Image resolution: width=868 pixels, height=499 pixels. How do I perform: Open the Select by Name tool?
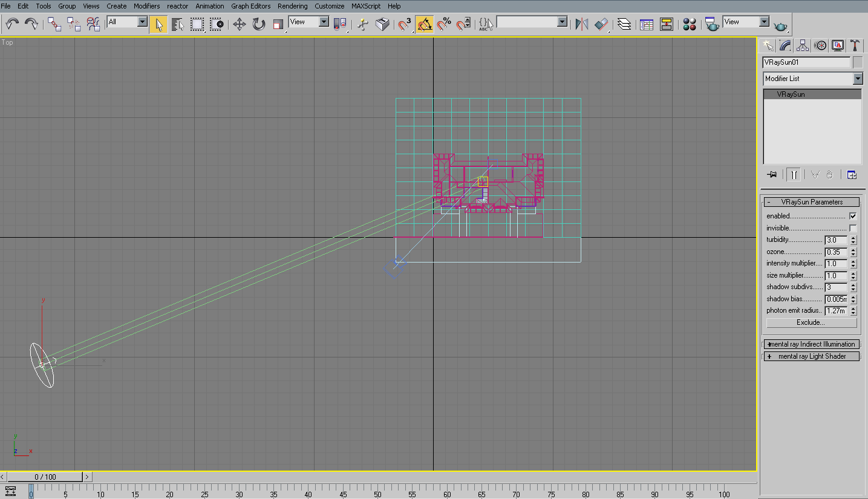pos(178,24)
